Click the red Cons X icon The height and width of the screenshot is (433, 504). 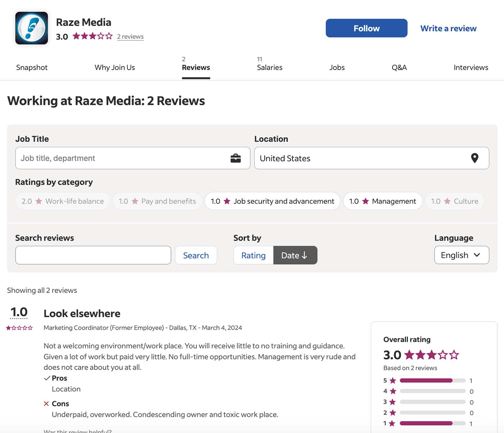click(x=46, y=404)
